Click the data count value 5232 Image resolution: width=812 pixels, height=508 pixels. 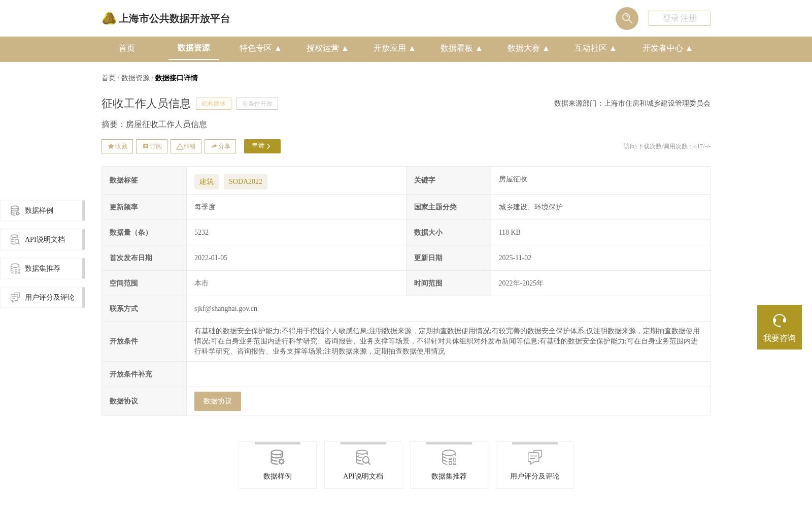(201, 232)
